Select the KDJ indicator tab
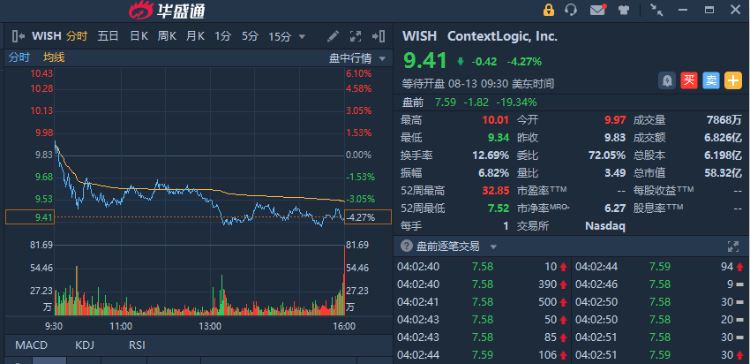The image size is (750, 364). [85, 345]
